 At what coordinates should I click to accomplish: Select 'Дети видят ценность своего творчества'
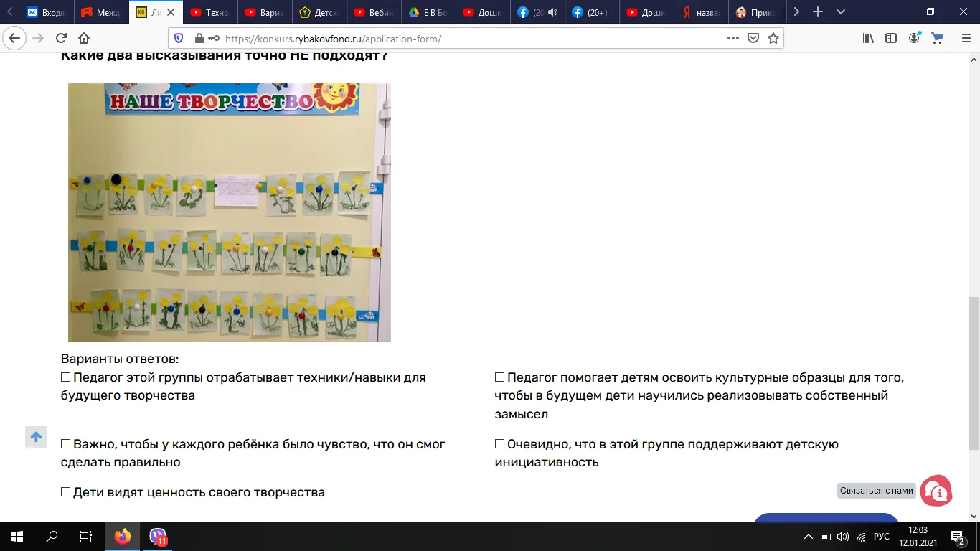(x=65, y=491)
